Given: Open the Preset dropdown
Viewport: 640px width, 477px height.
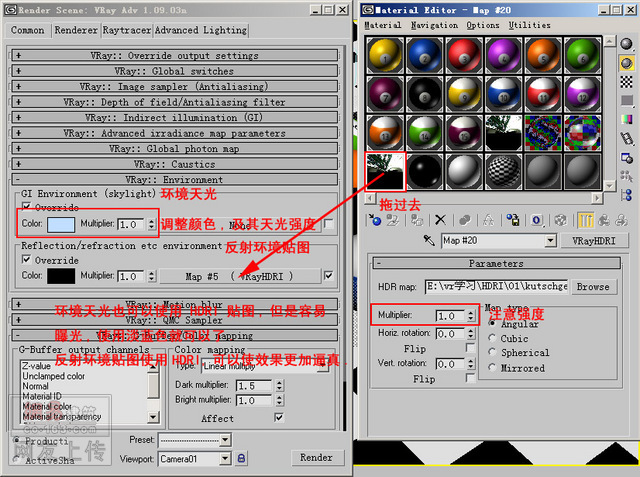Looking at the screenshot, I should click(x=225, y=440).
